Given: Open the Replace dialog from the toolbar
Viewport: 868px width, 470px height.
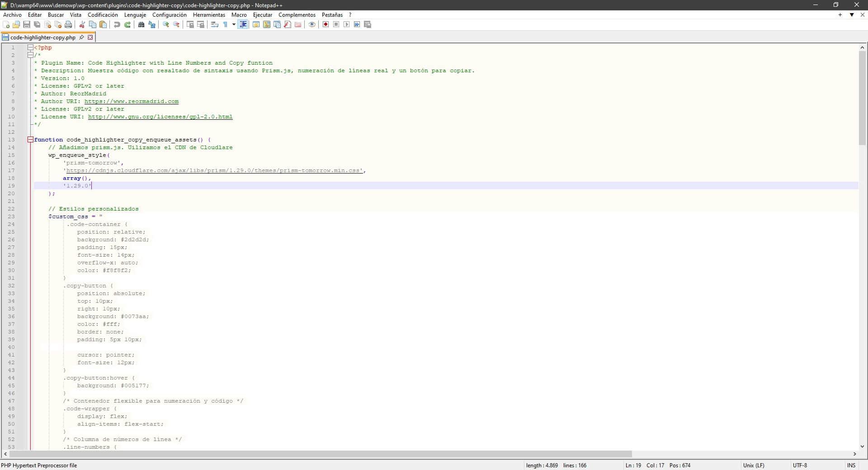Looking at the screenshot, I should coord(152,24).
